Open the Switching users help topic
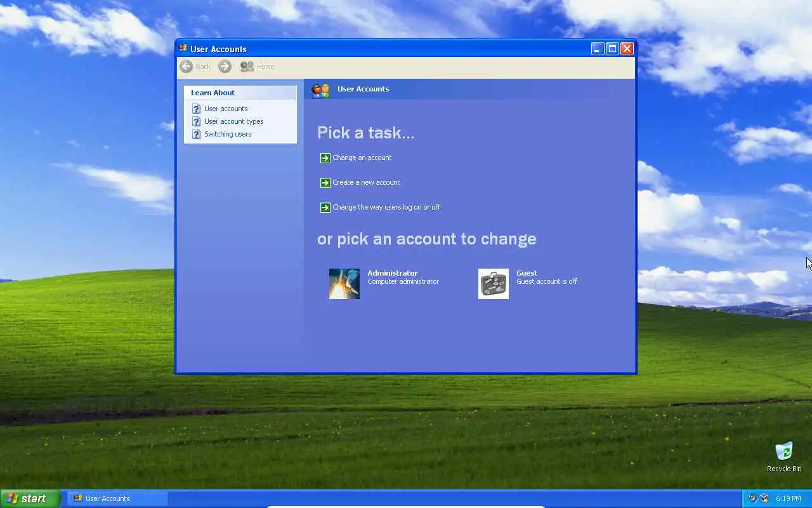812x508 pixels. 228,134
